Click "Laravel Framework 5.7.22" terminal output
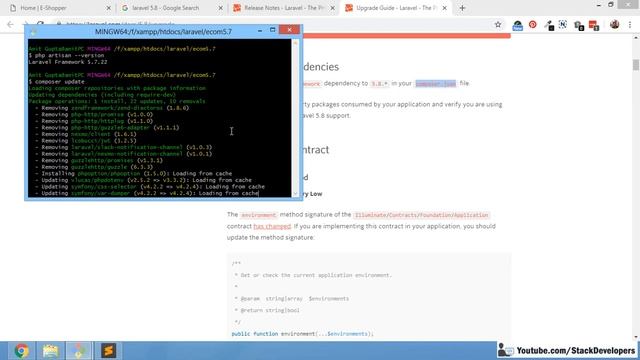The image size is (640, 360). (68, 62)
